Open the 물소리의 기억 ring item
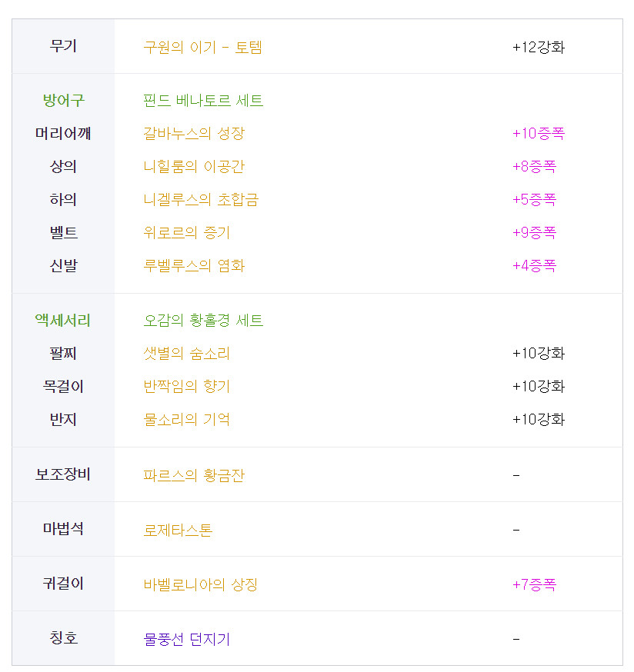This screenshot has width=634, height=672. pos(187,419)
